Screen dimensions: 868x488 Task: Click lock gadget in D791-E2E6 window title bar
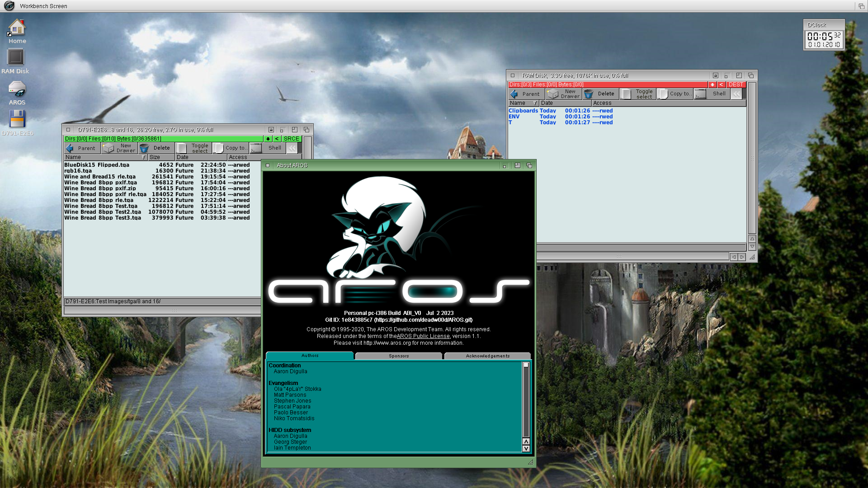[x=271, y=130]
